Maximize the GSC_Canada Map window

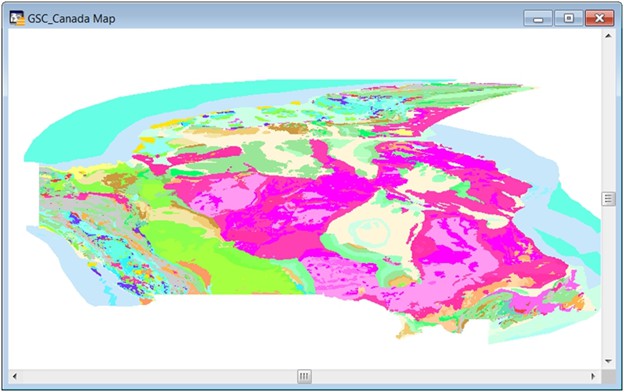point(569,18)
